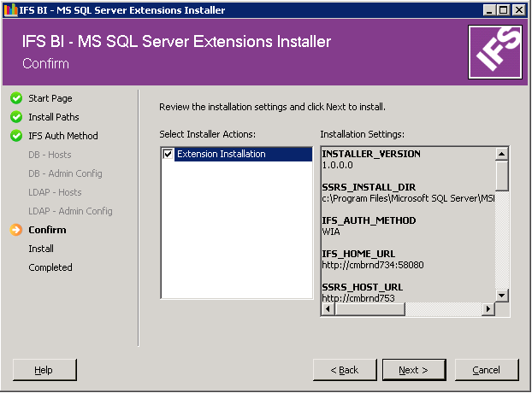Open Help for the installer

(44, 370)
